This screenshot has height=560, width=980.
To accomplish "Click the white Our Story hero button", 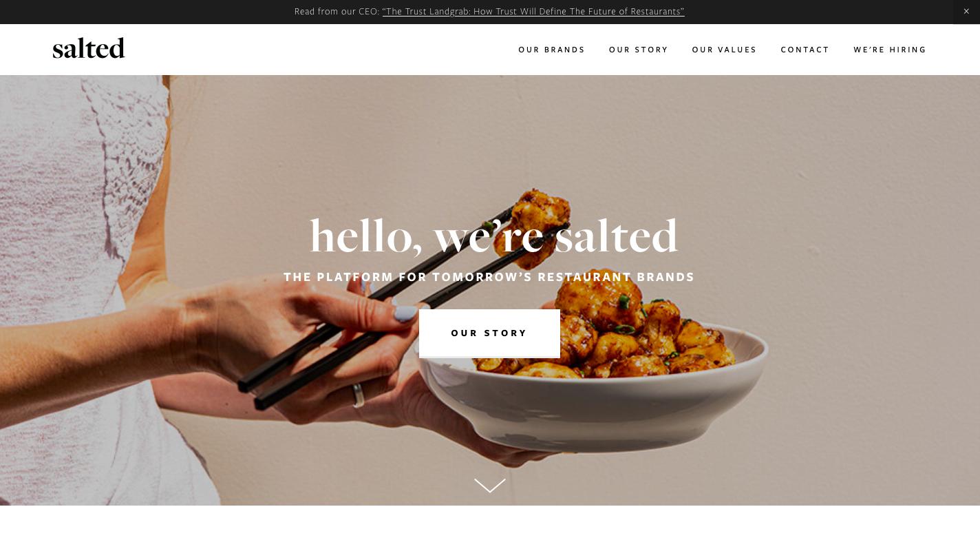I will click(x=489, y=333).
